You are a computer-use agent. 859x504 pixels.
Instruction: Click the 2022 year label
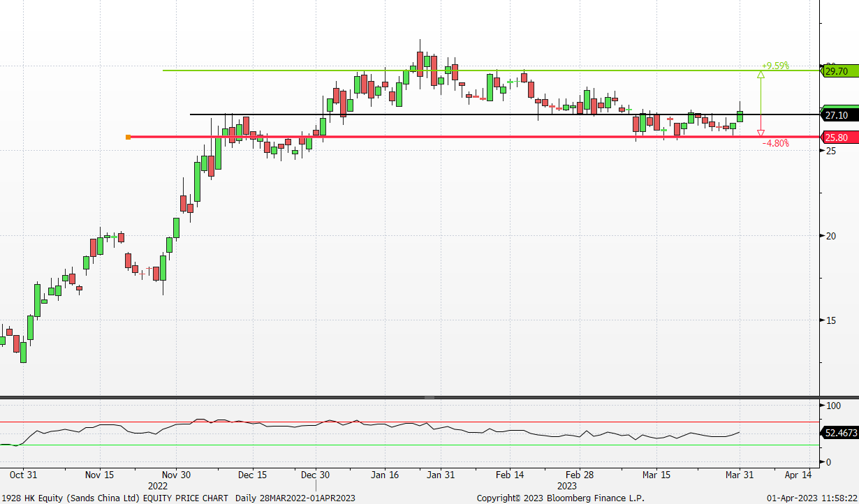pyautogui.click(x=158, y=485)
